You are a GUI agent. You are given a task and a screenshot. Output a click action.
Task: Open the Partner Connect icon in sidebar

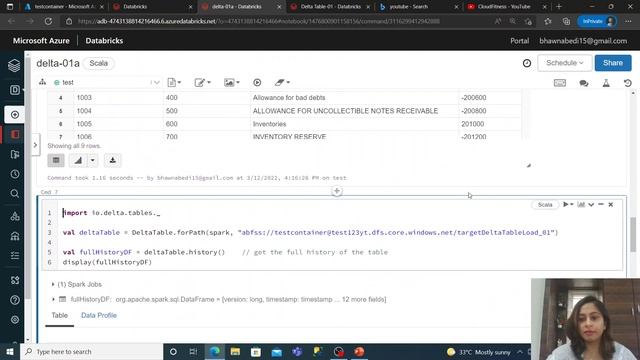click(x=15, y=280)
